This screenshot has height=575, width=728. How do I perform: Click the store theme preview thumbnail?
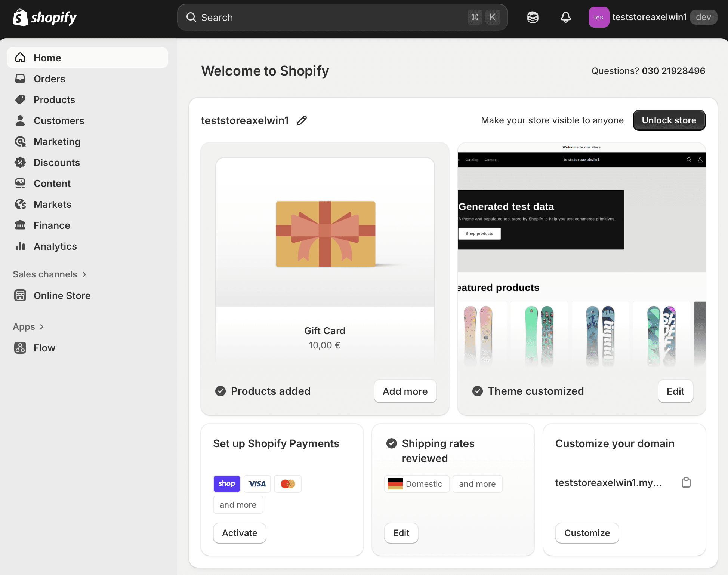coord(582,255)
